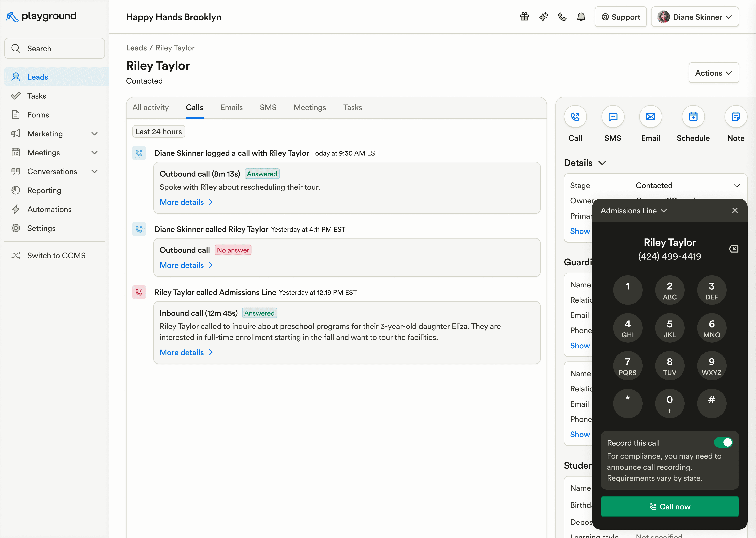Open the Diane Skinner profile menu
This screenshot has height=538, width=756.
694,17
